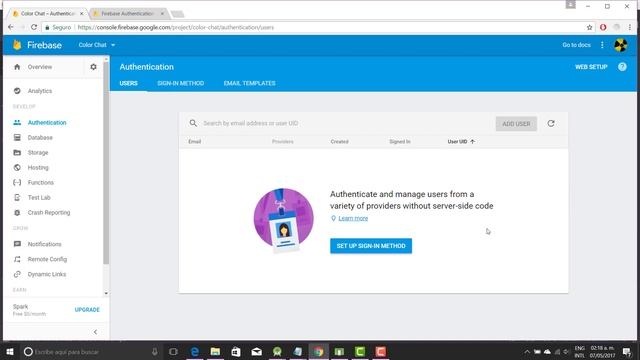Open the Windows notification center icon
The image size is (640, 360).
pyautogui.click(x=627, y=351)
